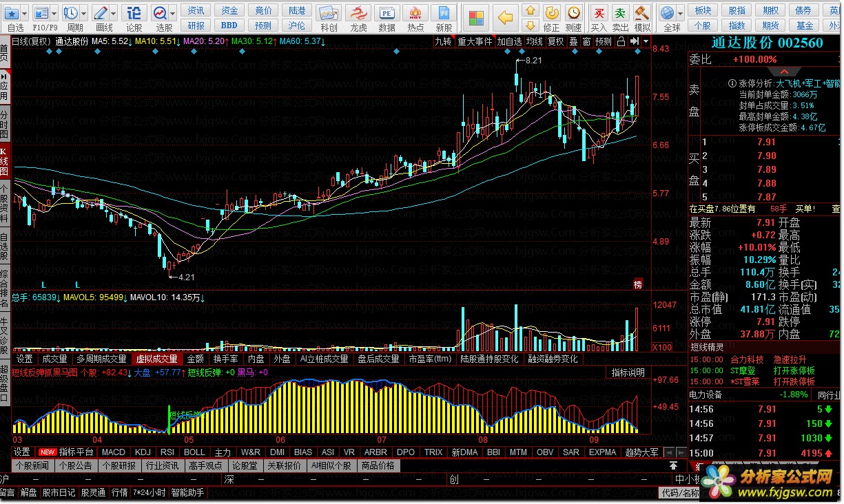Select the 换手率 tab
The height and width of the screenshot is (504, 844).
tap(225, 359)
